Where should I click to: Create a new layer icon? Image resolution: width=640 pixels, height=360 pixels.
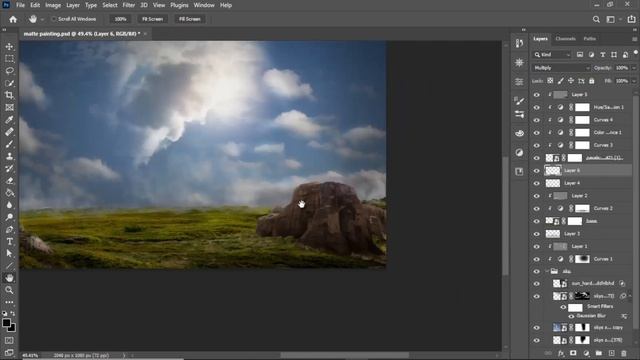point(611,353)
